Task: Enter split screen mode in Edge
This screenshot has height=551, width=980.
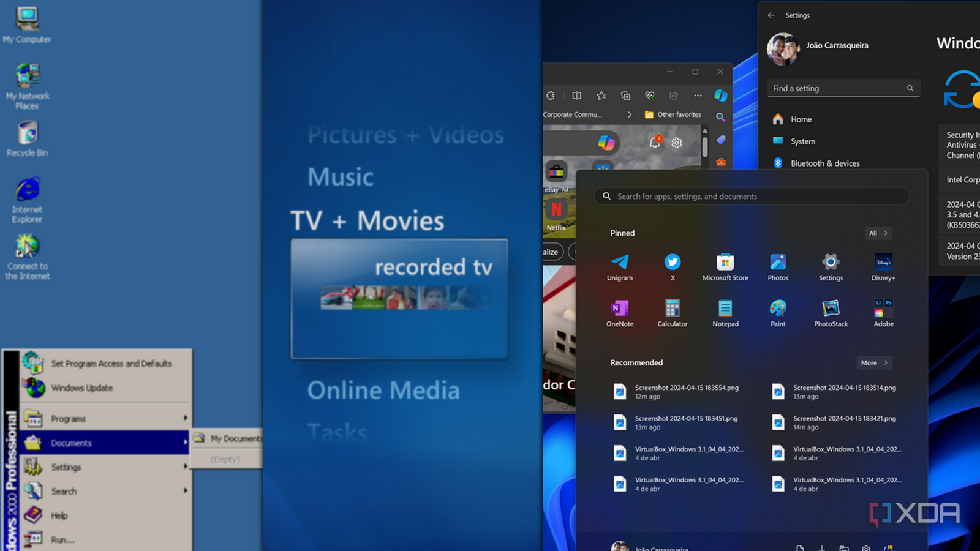Action: tap(576, 96)
